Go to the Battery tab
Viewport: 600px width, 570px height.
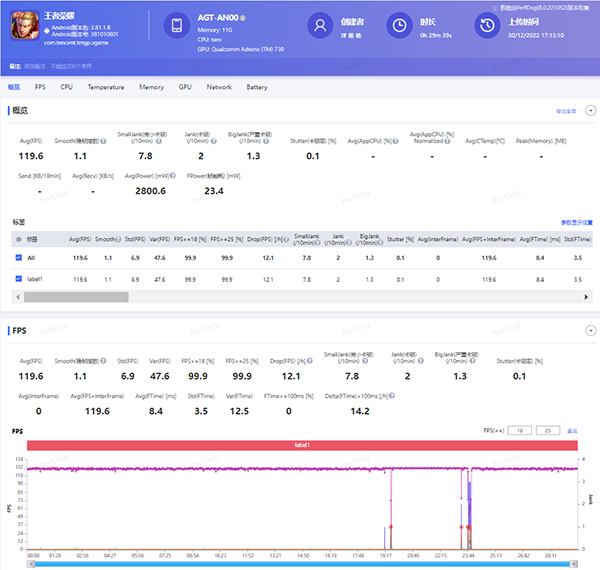(257, 87)
